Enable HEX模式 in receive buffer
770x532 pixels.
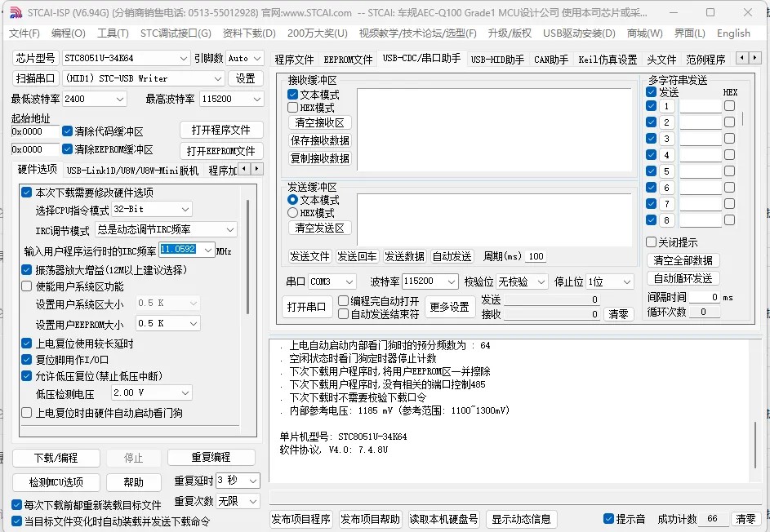click(292, 108)
